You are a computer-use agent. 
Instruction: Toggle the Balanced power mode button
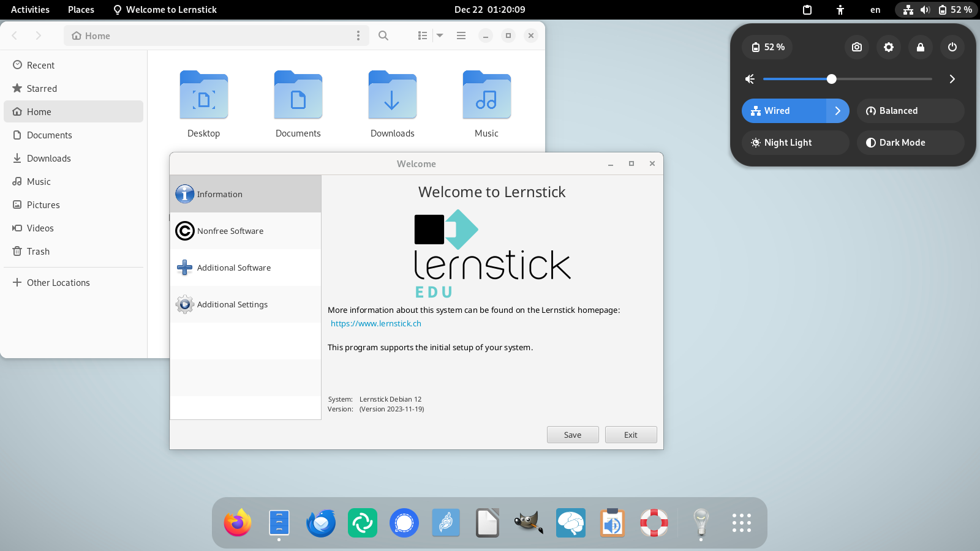click(x=911, y=111)
